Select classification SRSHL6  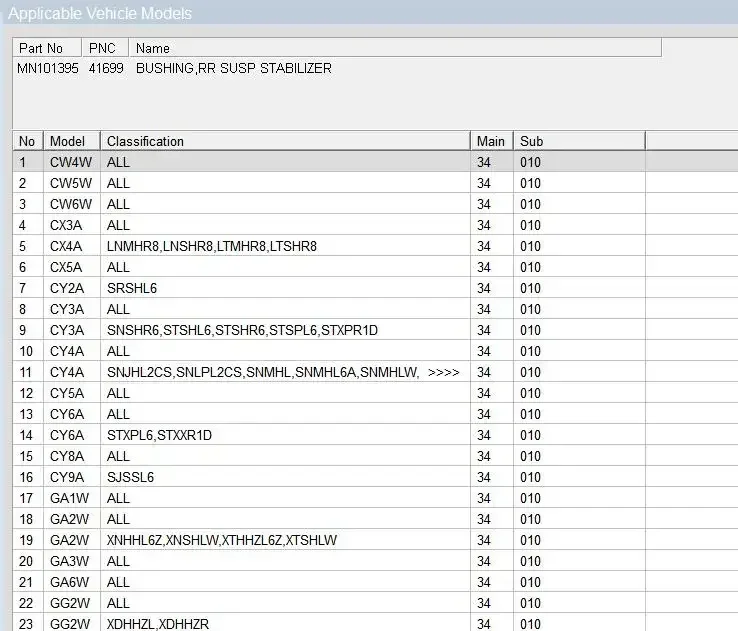pos(132,288)
